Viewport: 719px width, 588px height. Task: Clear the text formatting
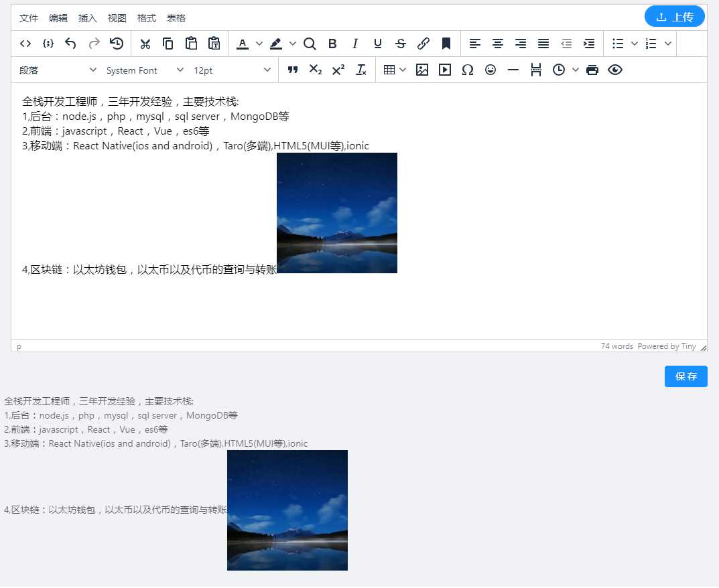point(361,70)
